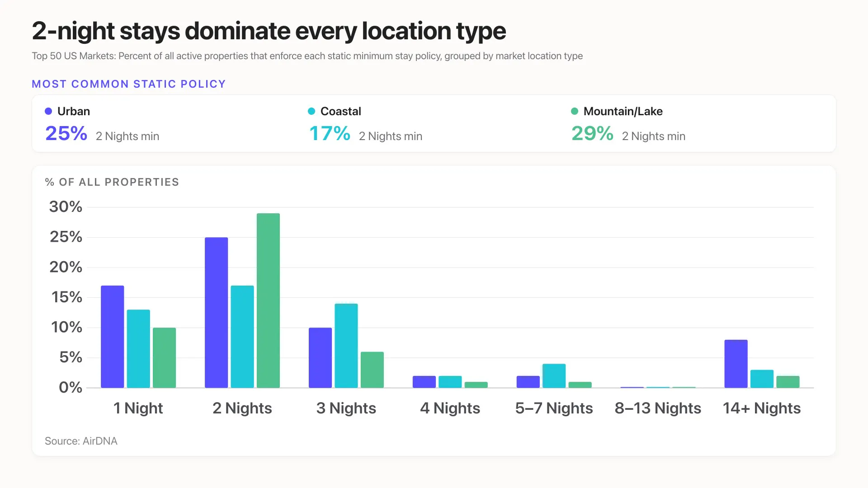The height and width of the screenshot is (488, 868).
Task: Select the Urban legend label
Action: tap(74, 111)
